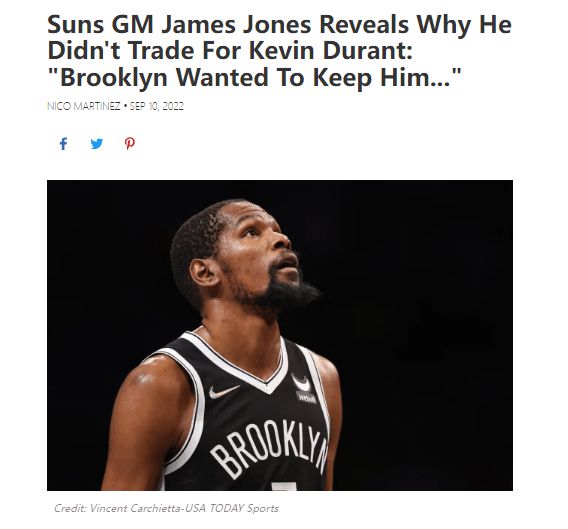Click the bullet separator beside the date
This screenshot has height=529, width=568.
[125, 106]
